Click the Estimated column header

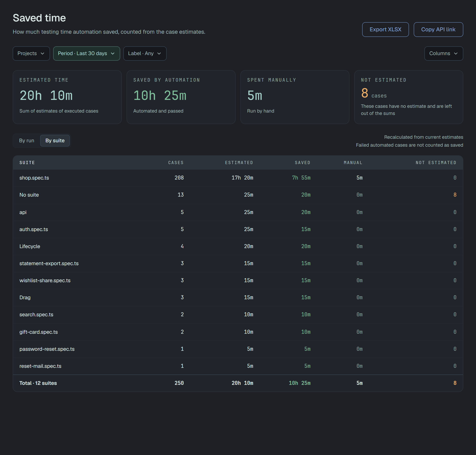tap(239, 162)
